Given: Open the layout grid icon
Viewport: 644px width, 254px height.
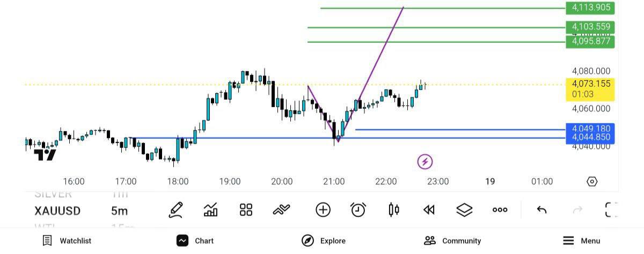Looking at the screenshot, I should tap(246, 210).
